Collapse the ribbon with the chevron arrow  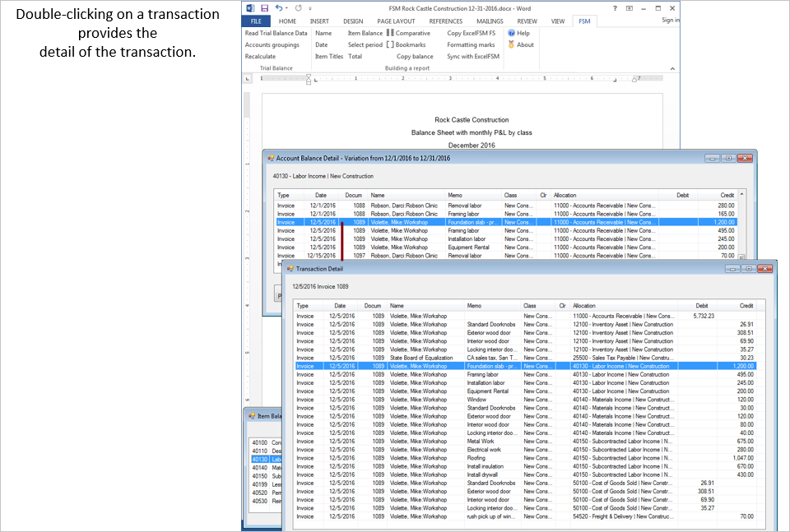click(672, 68)
